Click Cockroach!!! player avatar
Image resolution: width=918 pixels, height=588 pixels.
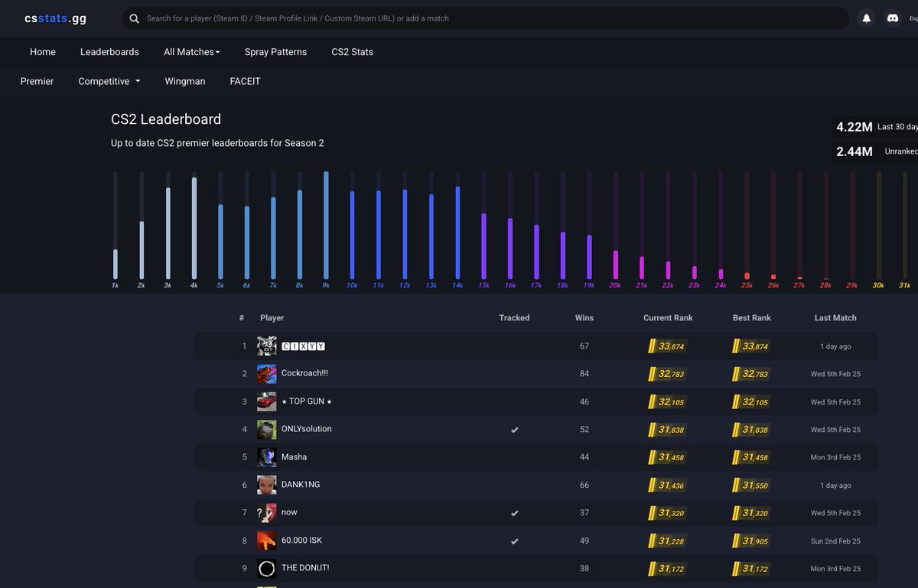point(267,374)
